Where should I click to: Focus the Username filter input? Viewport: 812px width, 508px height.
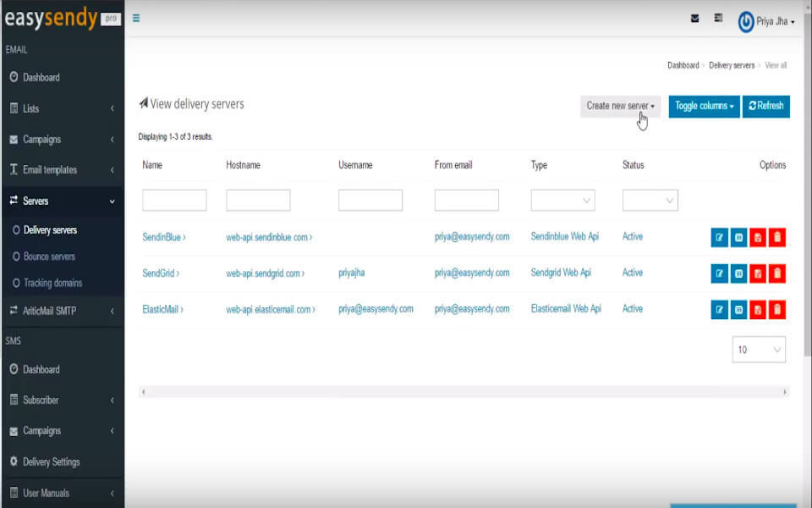[x=370, y=201]
